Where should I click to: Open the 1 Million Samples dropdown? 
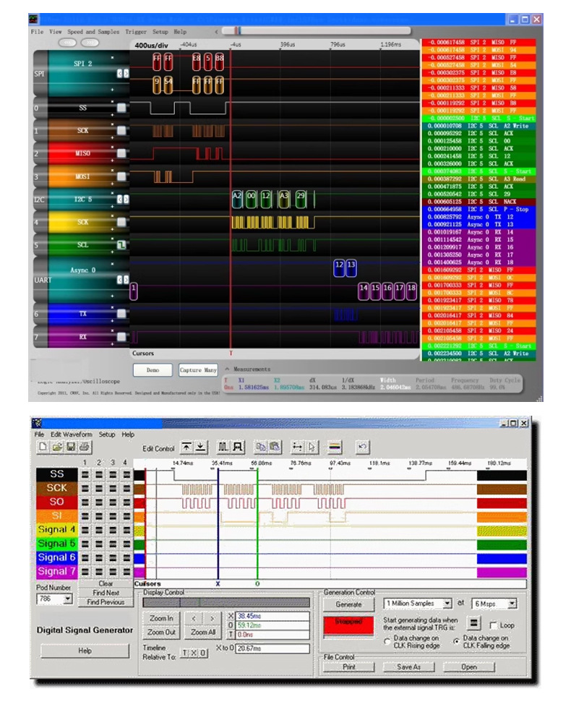447,603
